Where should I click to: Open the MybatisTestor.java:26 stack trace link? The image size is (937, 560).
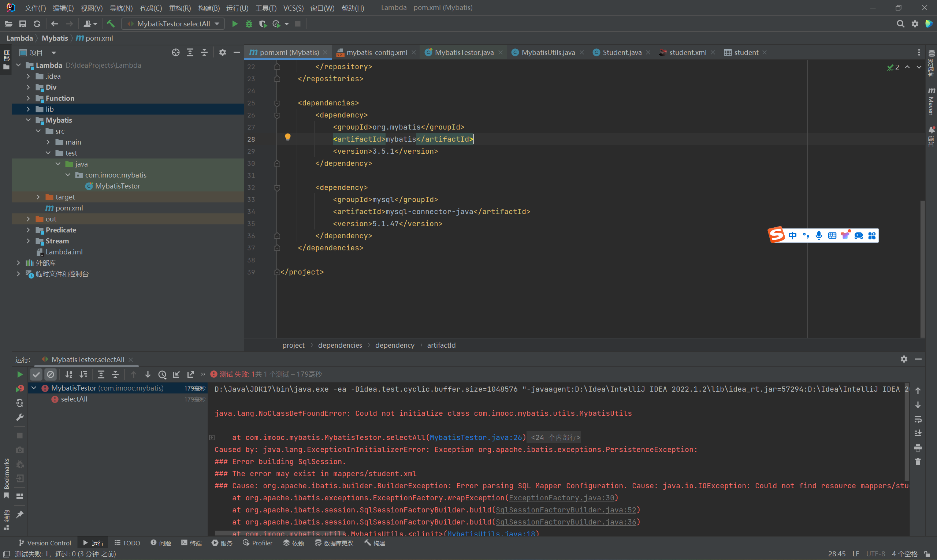pos(475,437)
